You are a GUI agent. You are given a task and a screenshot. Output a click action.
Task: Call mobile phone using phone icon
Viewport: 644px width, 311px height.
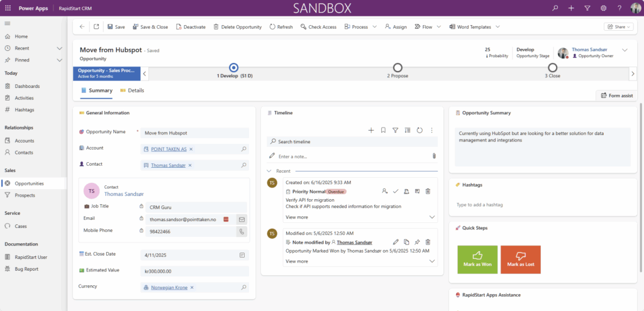(242, 231)
